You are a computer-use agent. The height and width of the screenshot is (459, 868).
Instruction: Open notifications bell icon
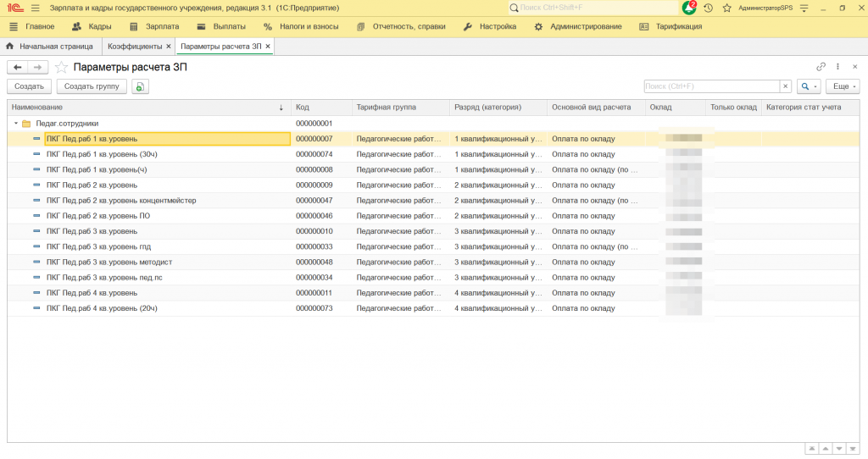(689, 8)
